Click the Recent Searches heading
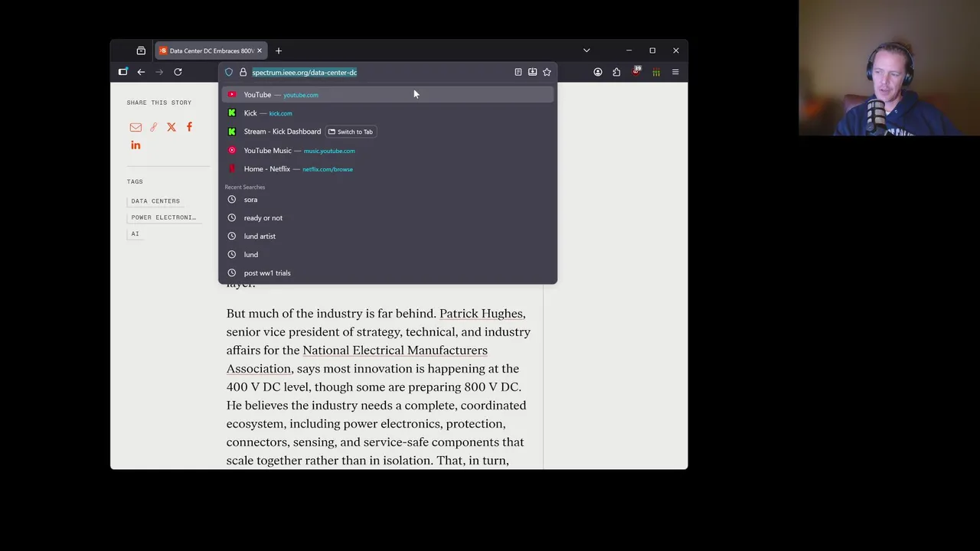 245,187
